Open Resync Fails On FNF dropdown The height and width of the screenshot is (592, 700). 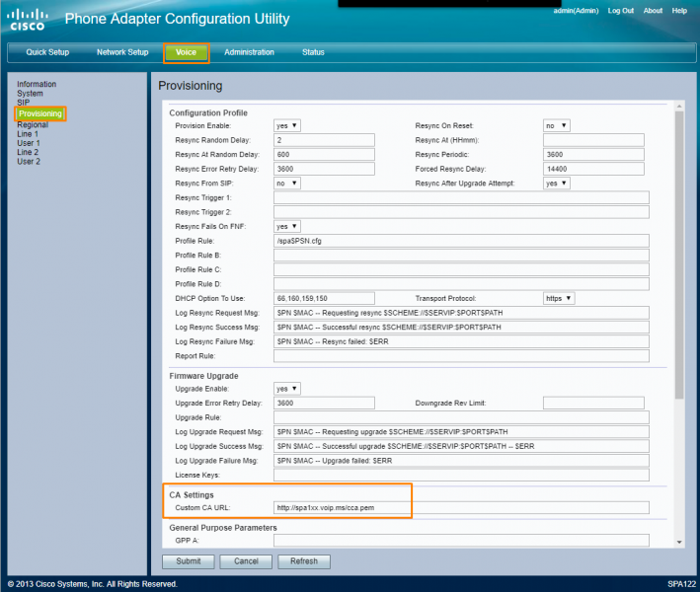(287, 227)
